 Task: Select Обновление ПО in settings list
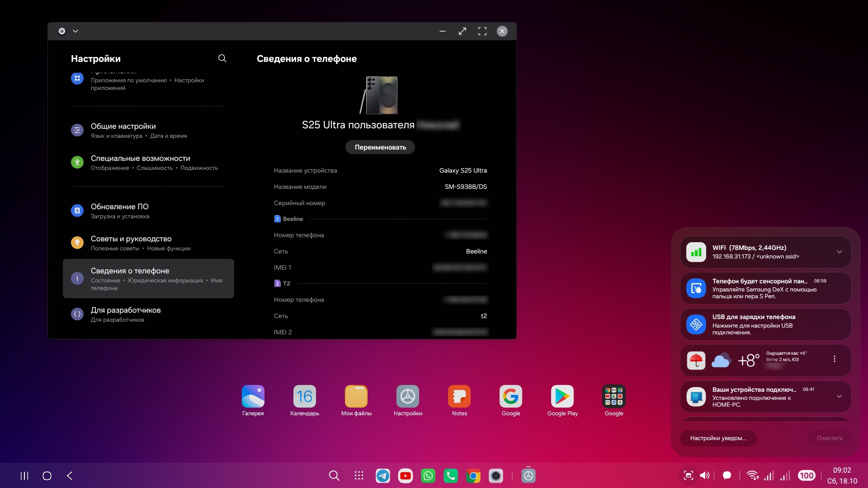(x=120, y=211)
